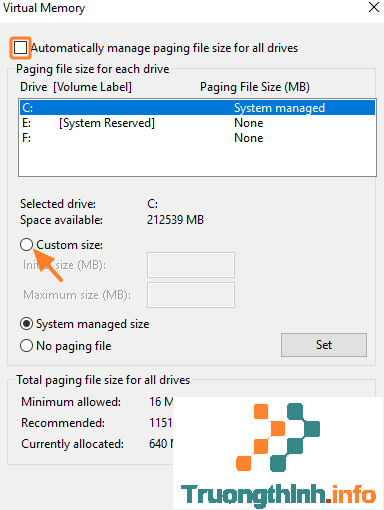Select drive E: System Reserved row
Screen dimensions: 384x510
click(x=197, y=123)
